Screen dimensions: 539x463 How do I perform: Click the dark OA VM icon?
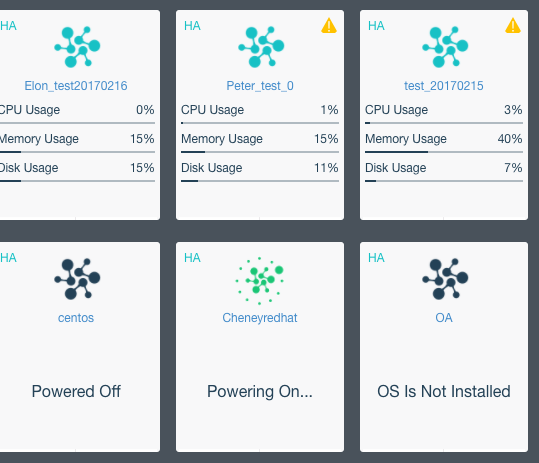click(445, 279)
